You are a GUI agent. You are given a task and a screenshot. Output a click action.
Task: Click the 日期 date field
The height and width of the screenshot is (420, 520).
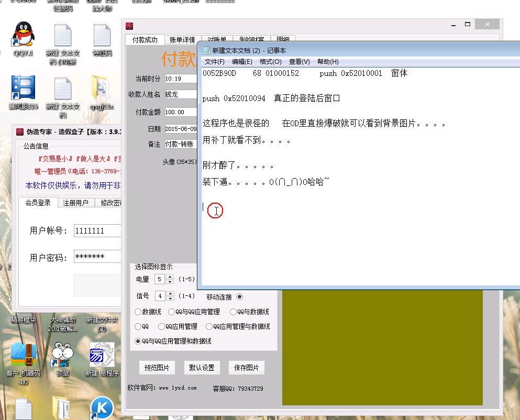(181, 129)
